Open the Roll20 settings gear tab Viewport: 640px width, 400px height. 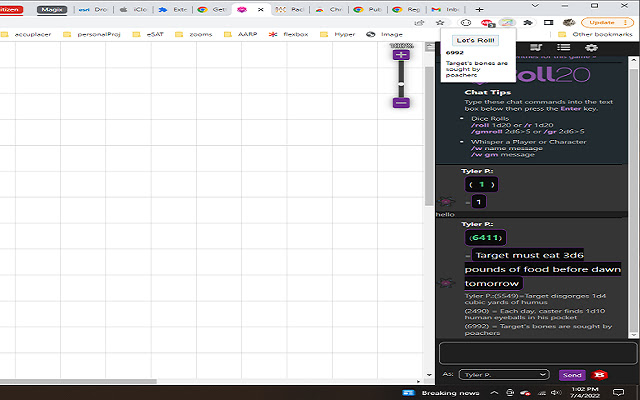[591, 48]
